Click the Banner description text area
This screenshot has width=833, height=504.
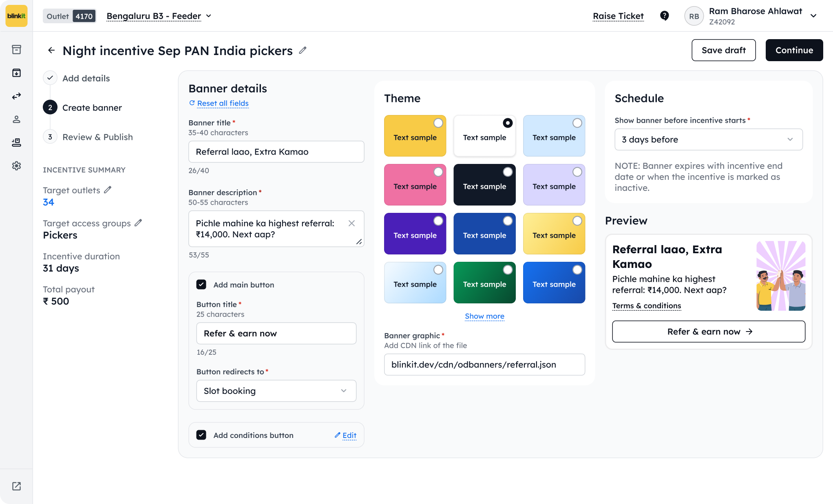pyautogui.click(x=276, y=229)
